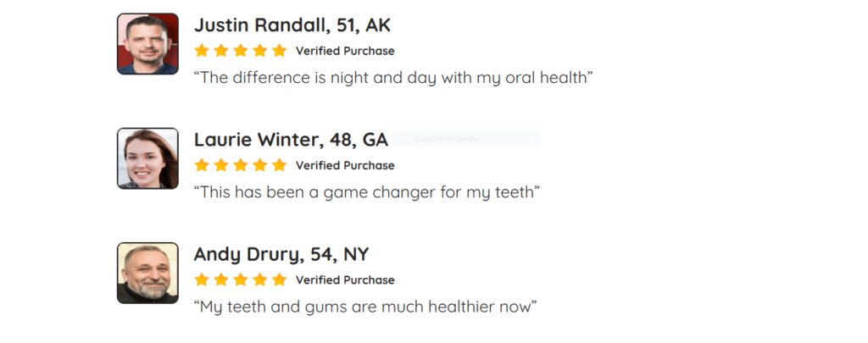Click the healthier teeth and gums quote
The image size is (868, 343).
pyautogui.click(x=366, y=307)
